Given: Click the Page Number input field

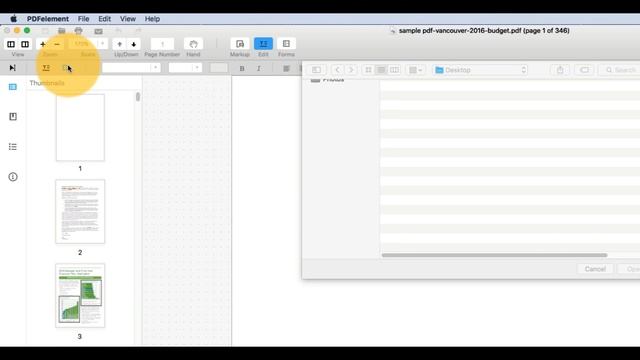Looking at the screenshot, I should (162, 44).
